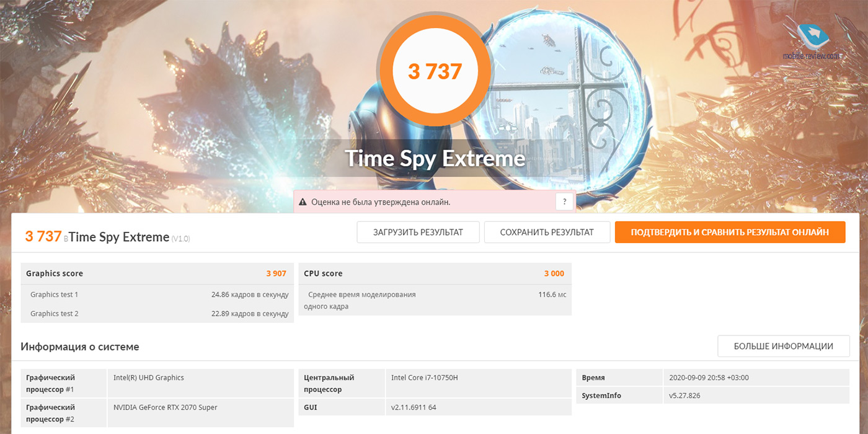Click the Graphics test 1 row label
The image size is (868, 434).
click(55, 294)
